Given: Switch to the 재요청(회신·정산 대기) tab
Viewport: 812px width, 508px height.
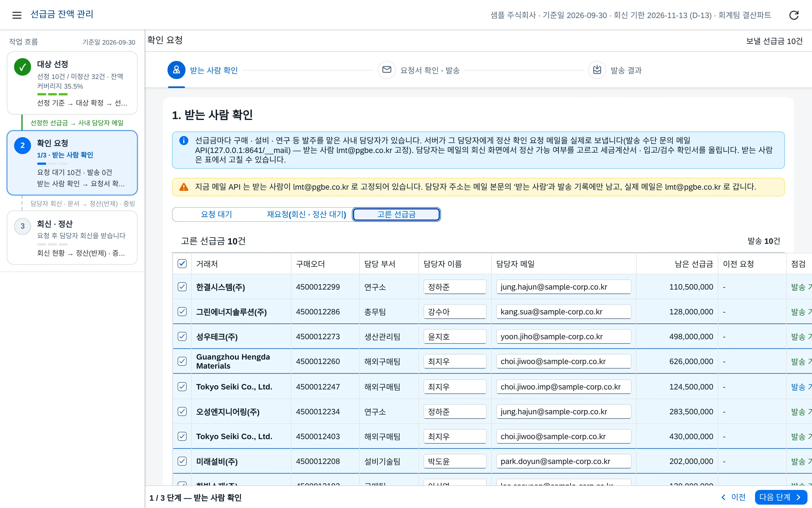Looking at the screenshot, I should pyautogui.click(x=306, y=214).
